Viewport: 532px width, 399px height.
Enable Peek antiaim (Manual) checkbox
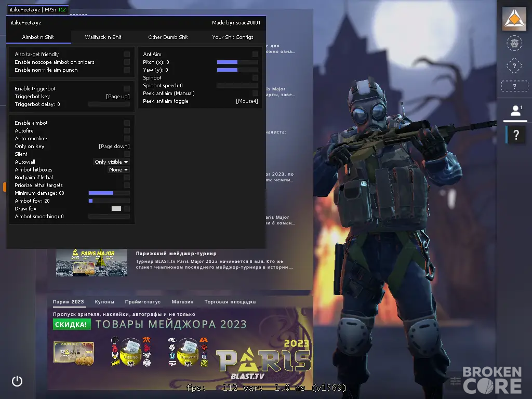point(255,94)
